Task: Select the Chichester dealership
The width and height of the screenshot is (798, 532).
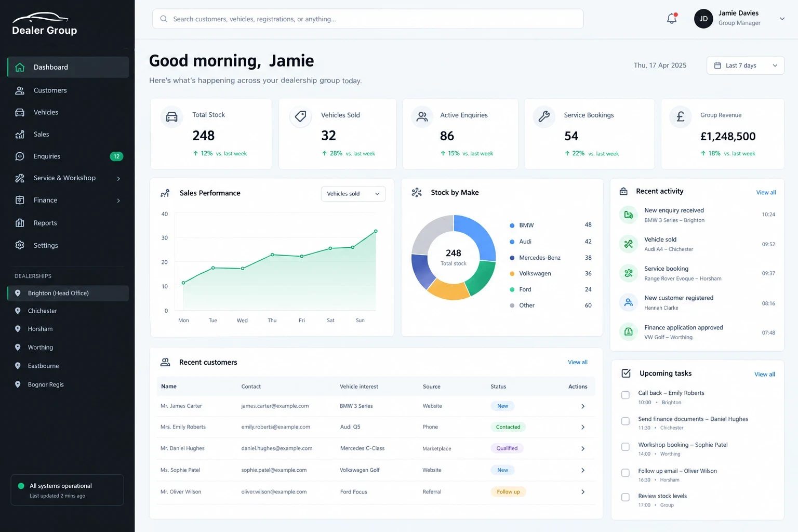Action: coord(68,311)
